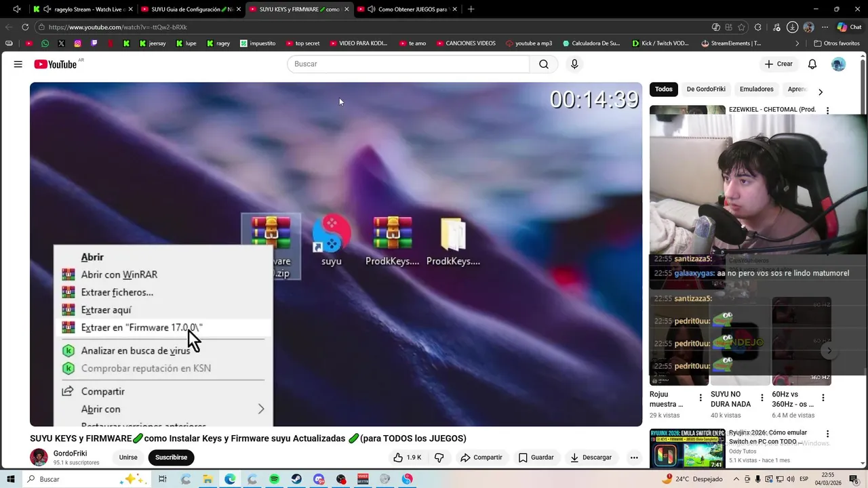This screenshot has height=488, width=868.
Task: Open options for Rojuu muestra video
Action: click(701, 398)
